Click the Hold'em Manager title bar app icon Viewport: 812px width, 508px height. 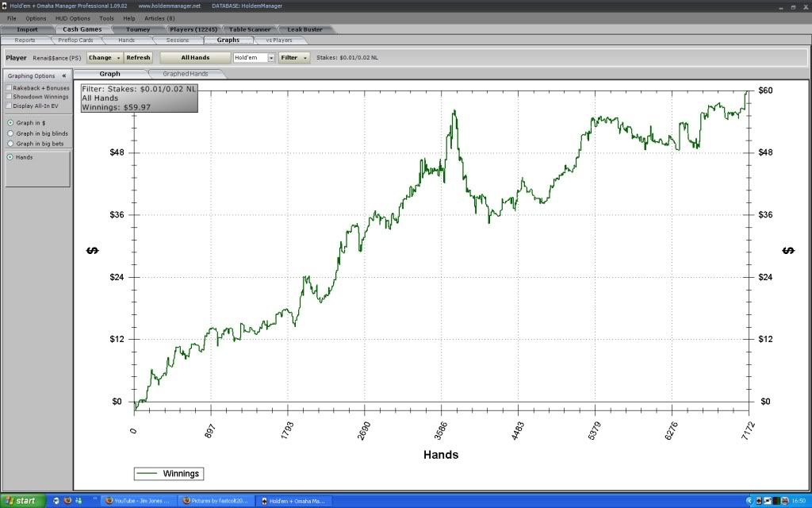[x=5, y=6]
